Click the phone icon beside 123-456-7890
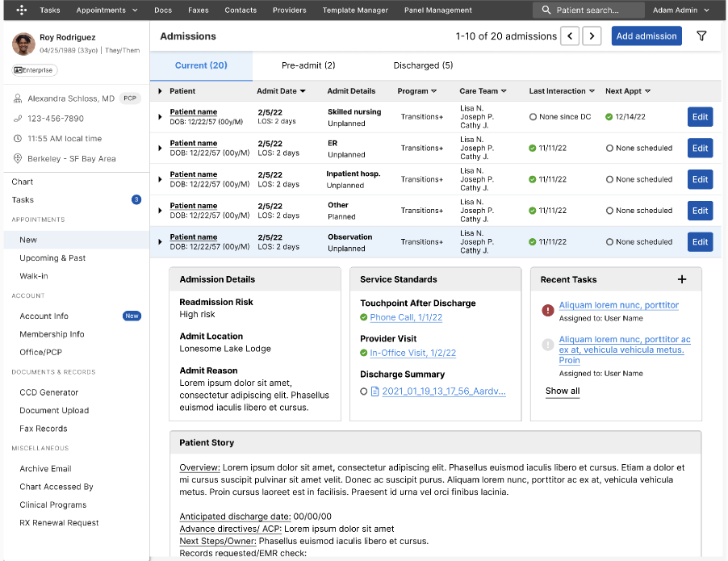This screenshot has width=728, height=561. pyautogui.click(x=18, y=119)
